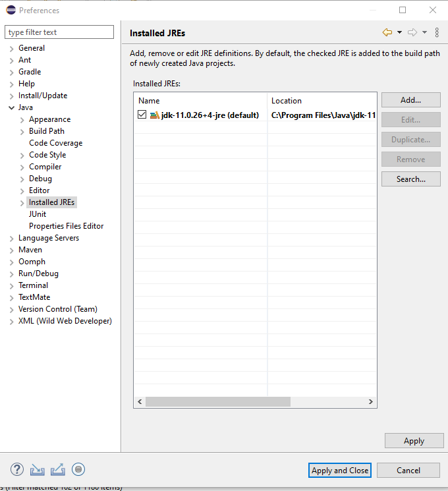Open the back history dropdown arrow
The height and width of the screenshot is (491, 448).
399,32
